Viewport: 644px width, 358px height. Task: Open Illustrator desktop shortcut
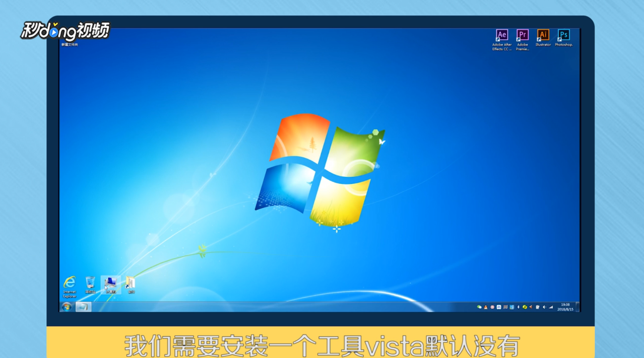pyautogui.click(x=543, y=38)
